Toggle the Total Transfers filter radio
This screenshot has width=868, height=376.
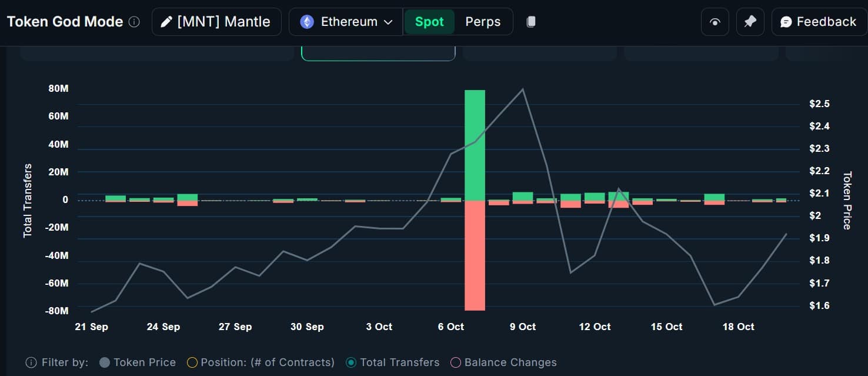(351, 362)
